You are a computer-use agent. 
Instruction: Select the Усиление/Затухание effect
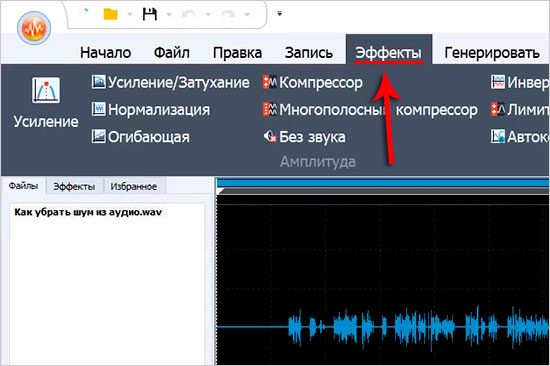(171, 82)
